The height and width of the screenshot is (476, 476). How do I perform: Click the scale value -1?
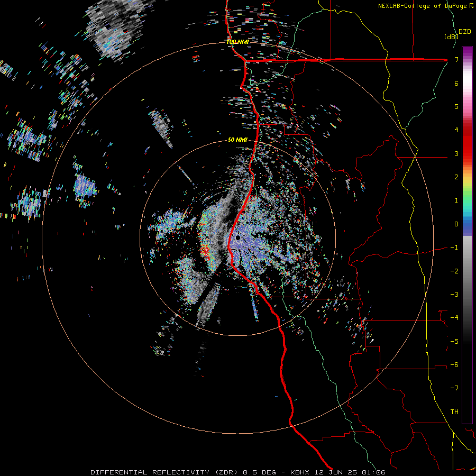click(454, 248)
